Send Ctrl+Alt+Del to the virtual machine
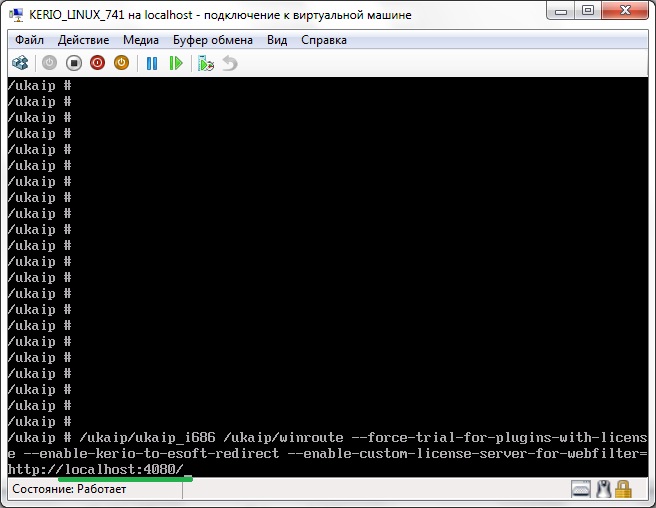This screenshot has height=508, width=656. [x=20, y=63]
